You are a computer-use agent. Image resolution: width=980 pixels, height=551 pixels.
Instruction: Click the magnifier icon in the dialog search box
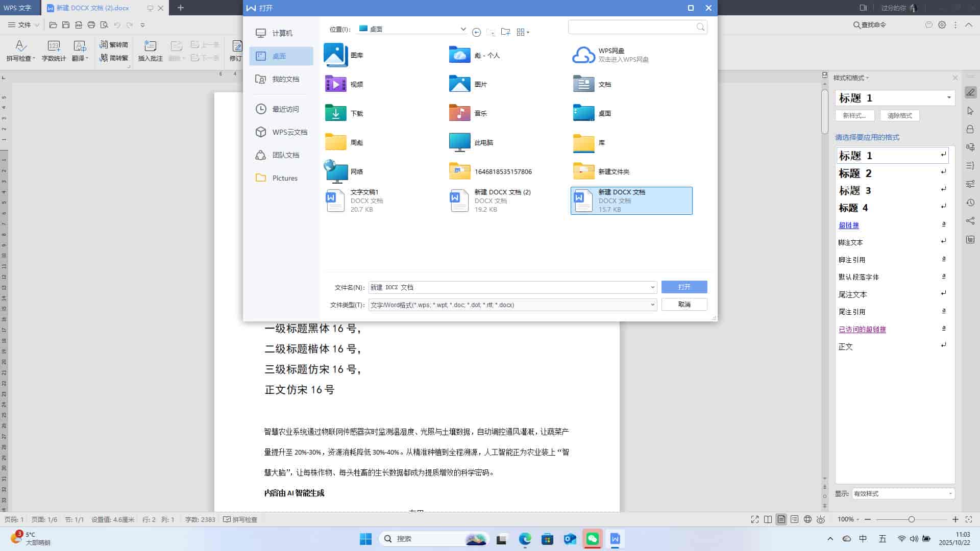coord(700,27)
